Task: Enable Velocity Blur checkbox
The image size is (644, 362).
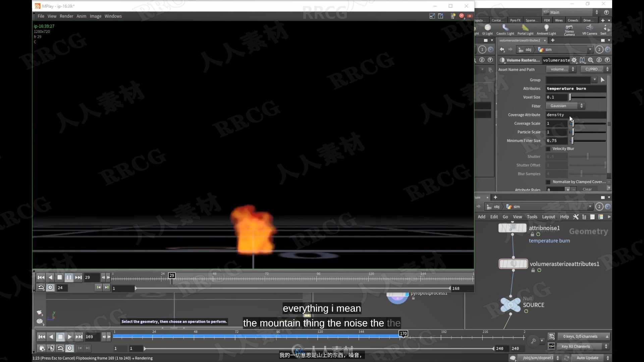Action: [548, 149]
